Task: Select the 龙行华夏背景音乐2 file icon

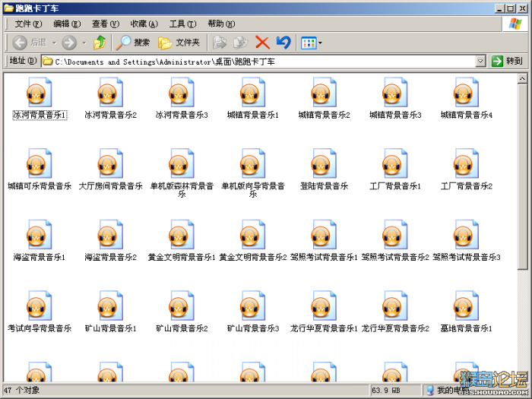Action: pos(395,306)
